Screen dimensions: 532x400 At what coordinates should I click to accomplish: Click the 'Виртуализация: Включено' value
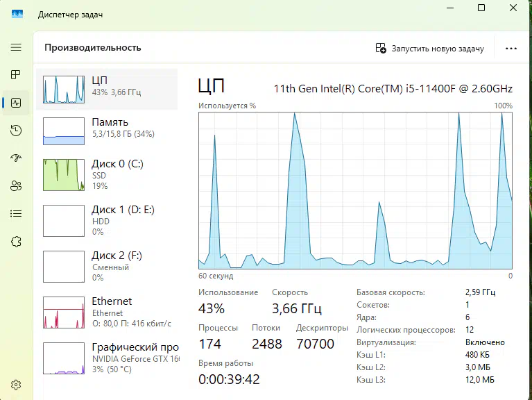pos(485,342)
